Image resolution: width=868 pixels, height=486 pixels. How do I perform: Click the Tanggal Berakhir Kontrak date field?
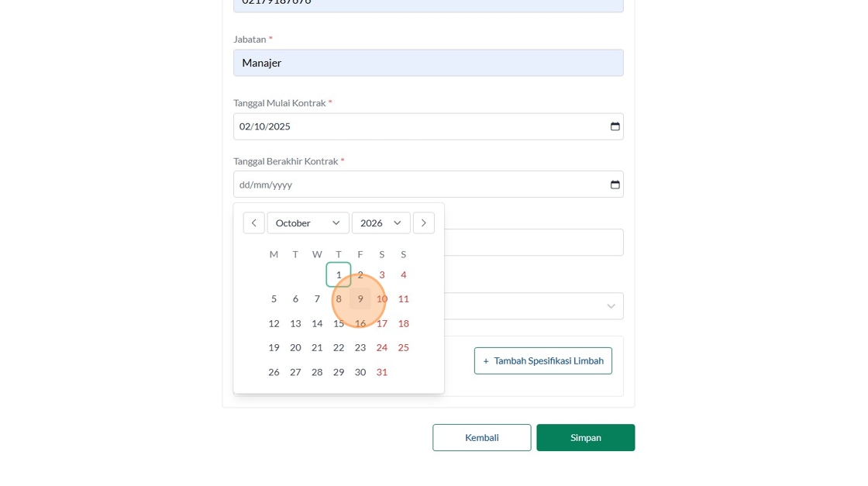(418, 184)
